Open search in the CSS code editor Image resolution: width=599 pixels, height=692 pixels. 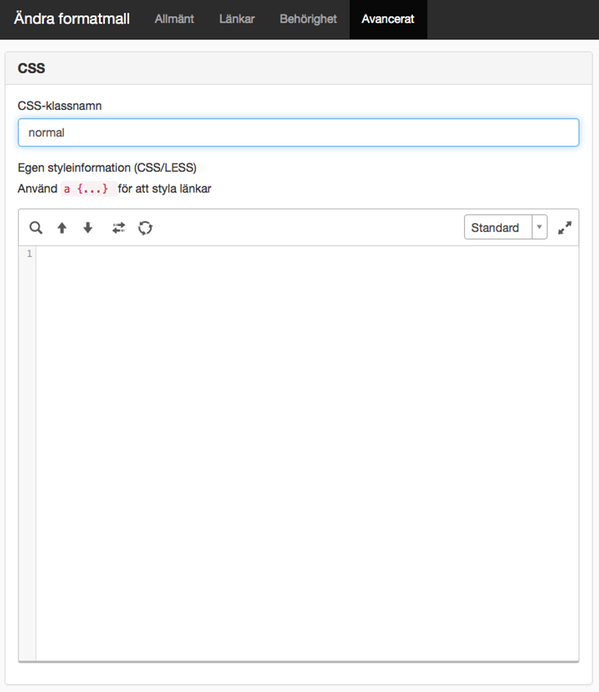coord(36,228)
